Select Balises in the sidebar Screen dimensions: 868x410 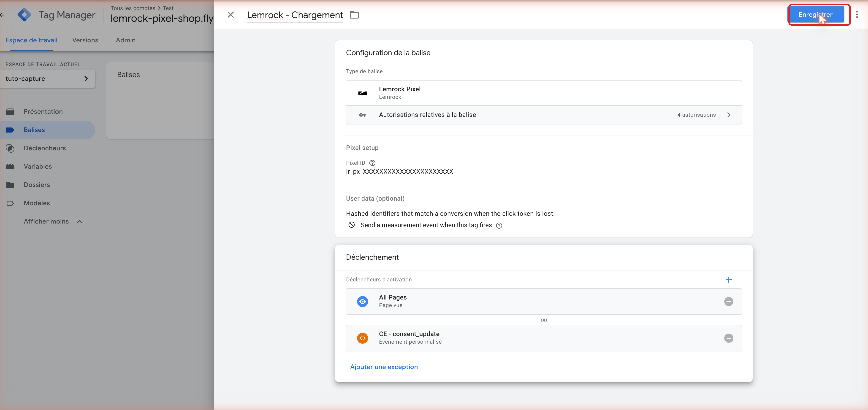(47, 130)
